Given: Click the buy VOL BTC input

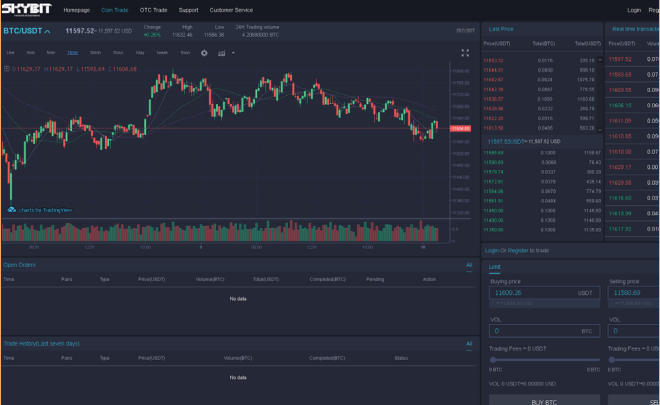Looking at the screenshot, I should point(544,331).
